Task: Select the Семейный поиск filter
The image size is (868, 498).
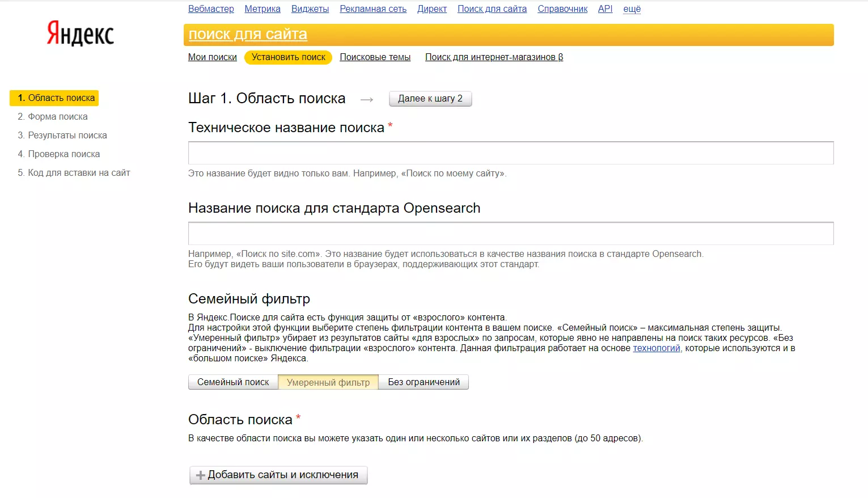Action: tap(233, 382)
